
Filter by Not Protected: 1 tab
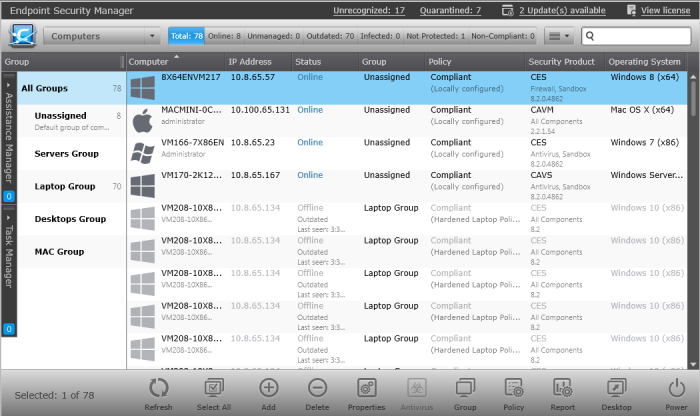[436, 36]
